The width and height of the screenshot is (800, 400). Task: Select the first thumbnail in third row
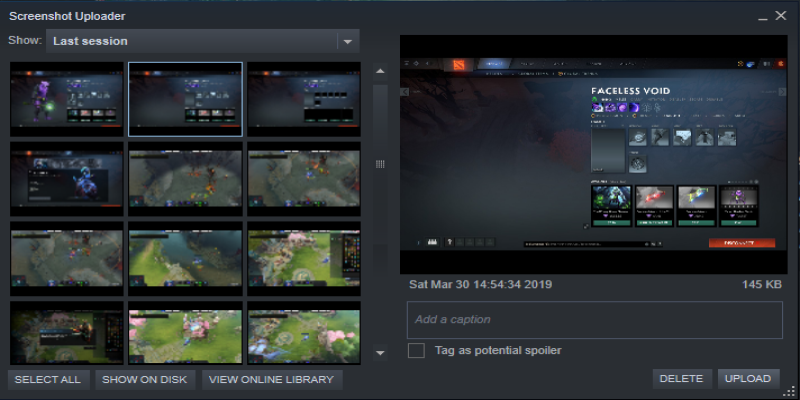67,259
